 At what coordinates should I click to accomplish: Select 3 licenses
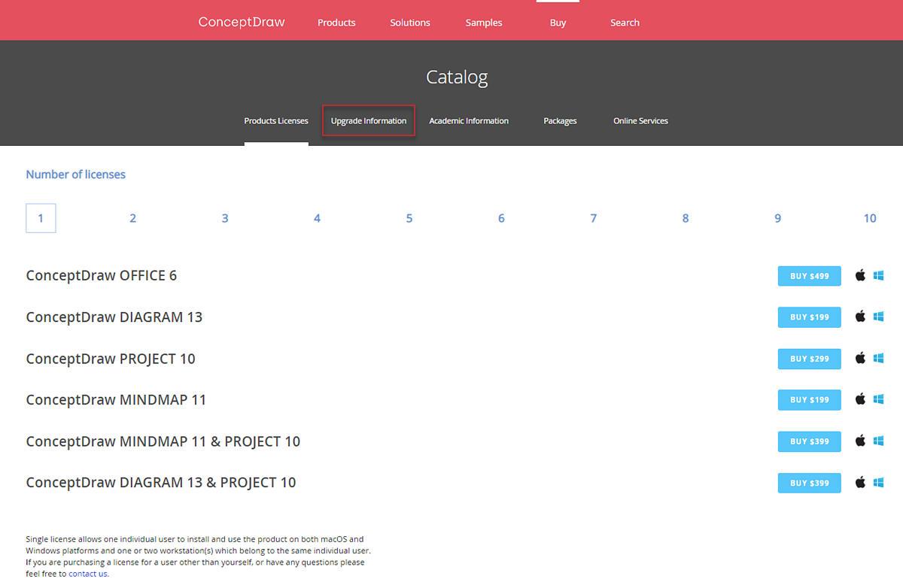coord(225,218)
